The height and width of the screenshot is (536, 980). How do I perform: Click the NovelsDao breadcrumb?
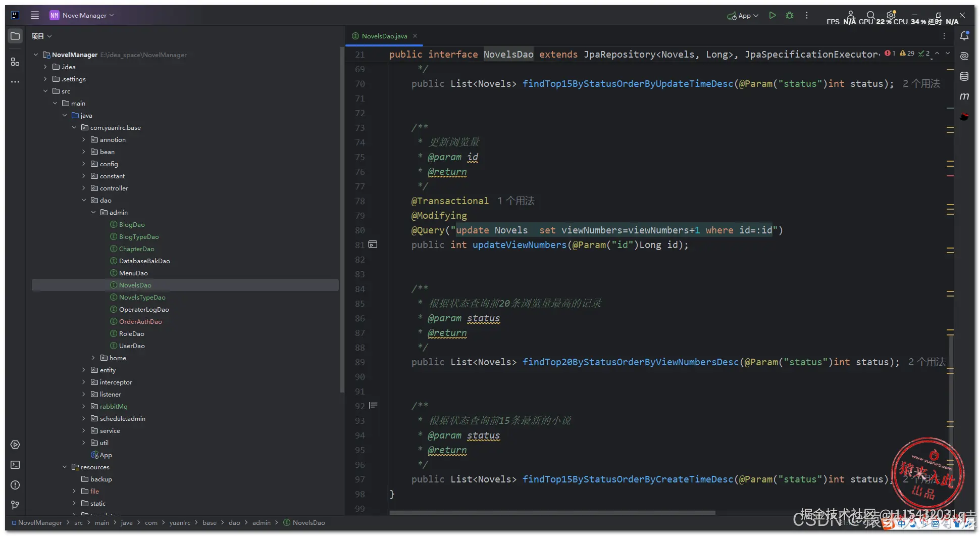(304, 522)
